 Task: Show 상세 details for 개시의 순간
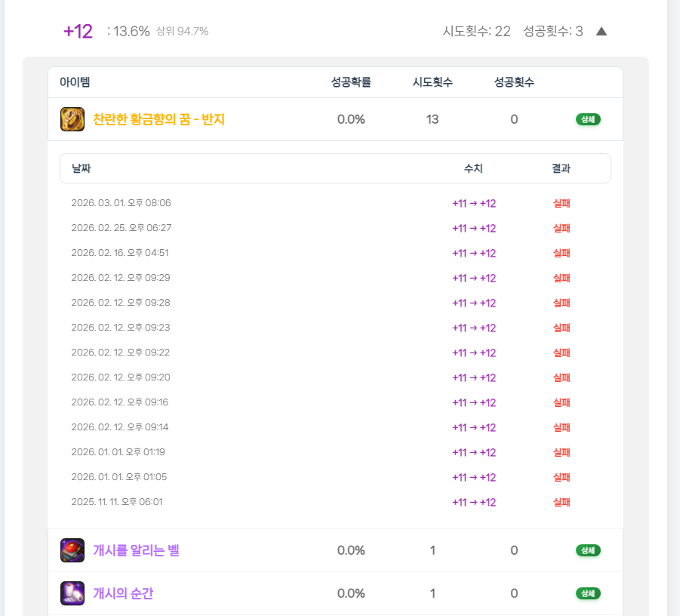588,593
